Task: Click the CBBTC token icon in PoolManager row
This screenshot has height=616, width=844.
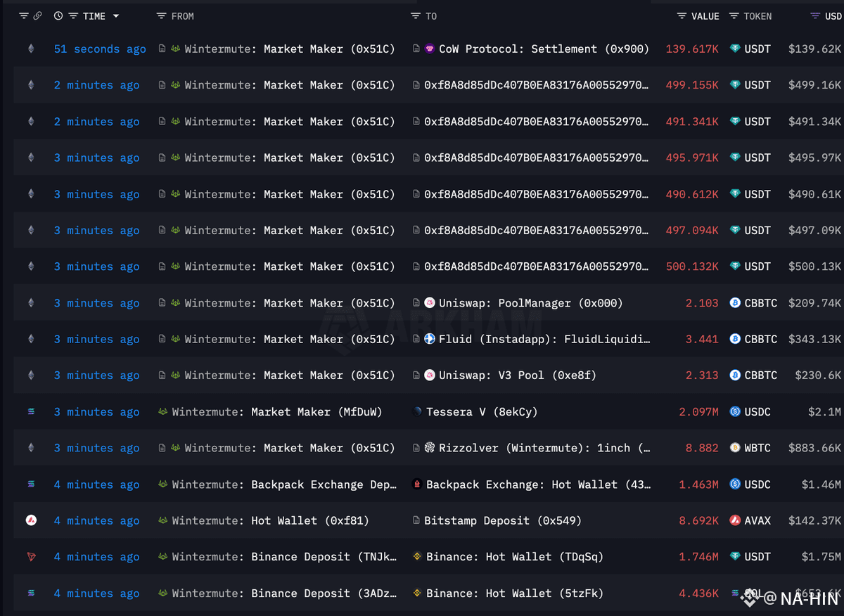Action: point(735,303)
